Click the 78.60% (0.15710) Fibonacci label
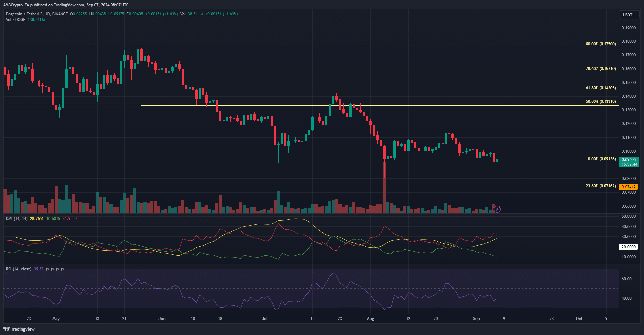644x335 pixels. [601, 69]
